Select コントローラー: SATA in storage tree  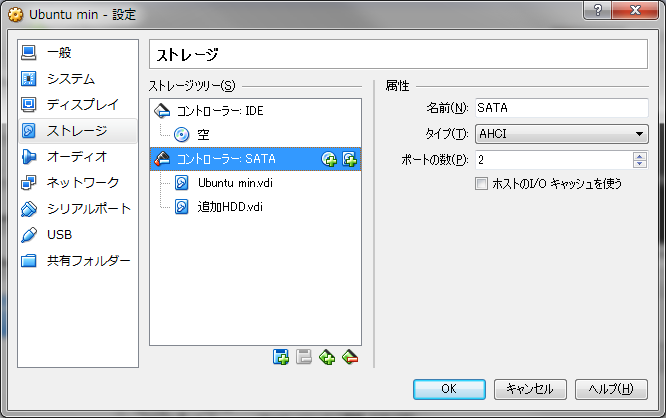click(x=255, y=159)
